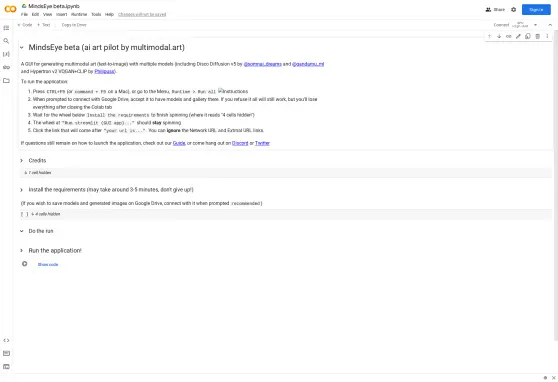Move cell up arrow icon
The width and height of the screenshot is (558, 382).
pos(489,36)
